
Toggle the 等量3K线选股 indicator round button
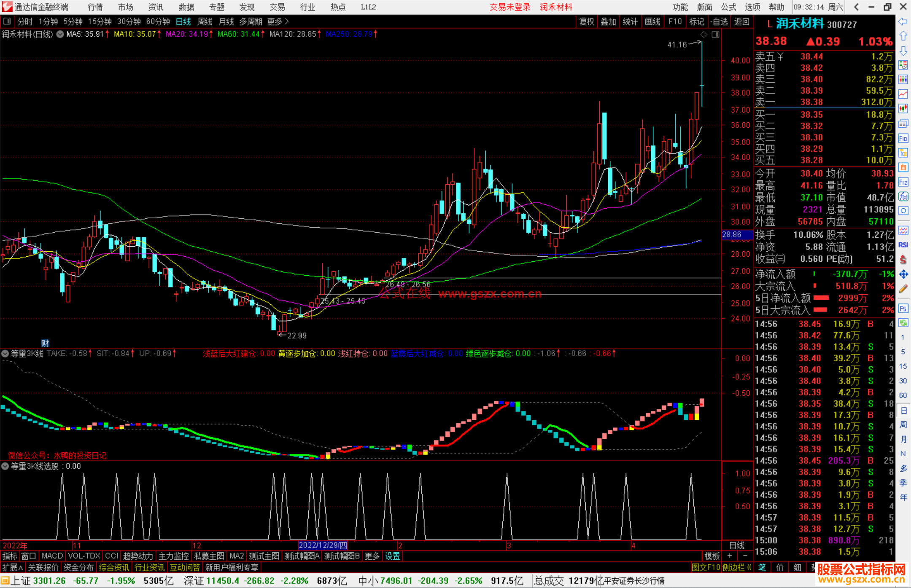click(5, 466)
